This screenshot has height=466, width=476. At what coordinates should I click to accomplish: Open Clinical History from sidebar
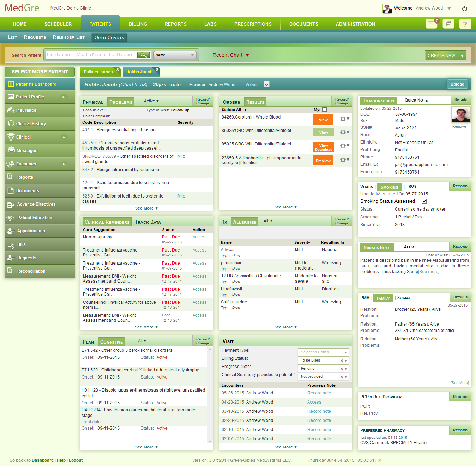40,124
